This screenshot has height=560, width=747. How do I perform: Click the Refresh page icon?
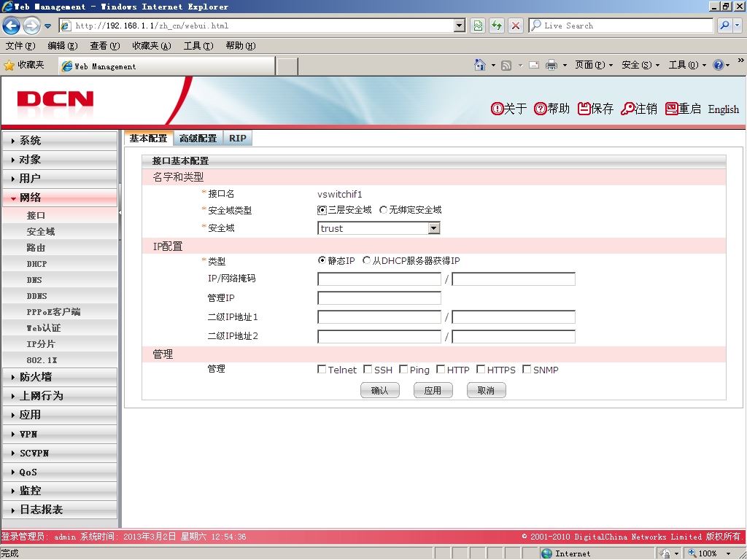[x=496, y=26]
